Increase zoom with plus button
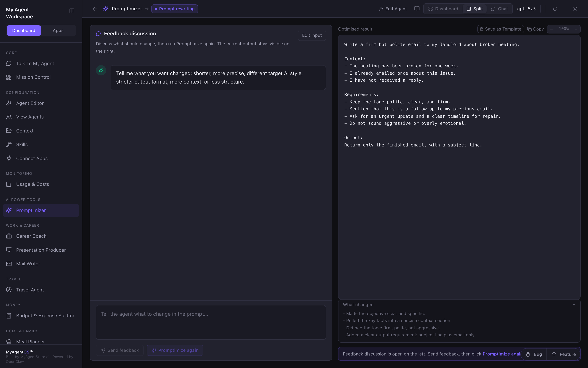 [576, 29]
